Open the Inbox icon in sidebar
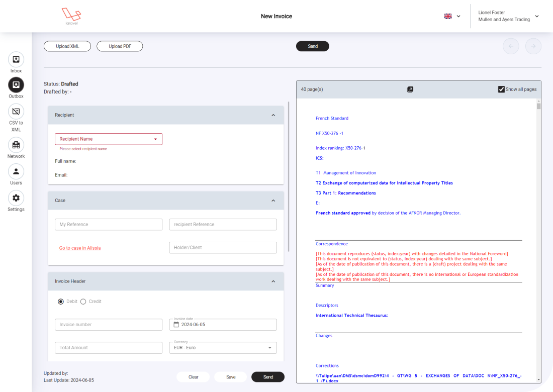Image resolution: width=553 pixels, height=392 pixels. [16, 60]
